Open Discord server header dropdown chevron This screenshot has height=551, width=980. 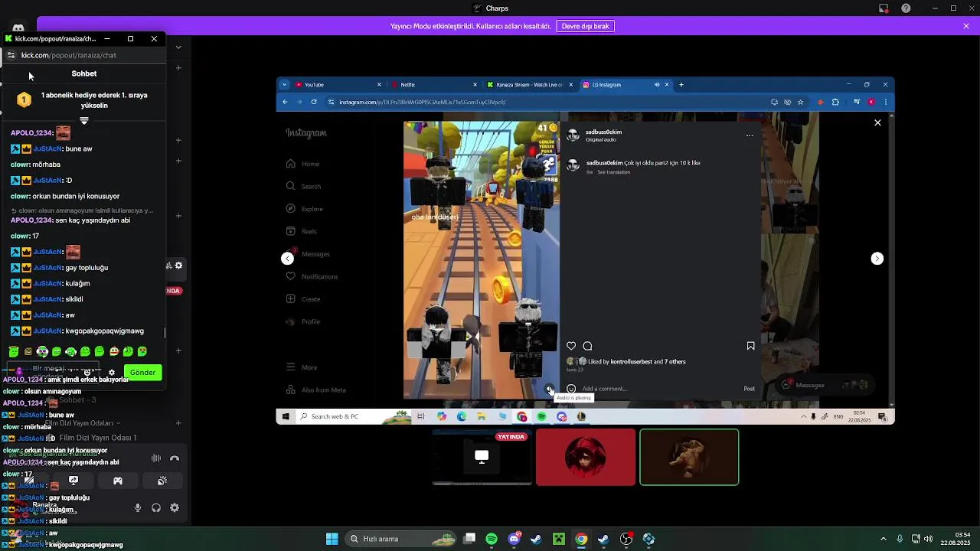178,47
